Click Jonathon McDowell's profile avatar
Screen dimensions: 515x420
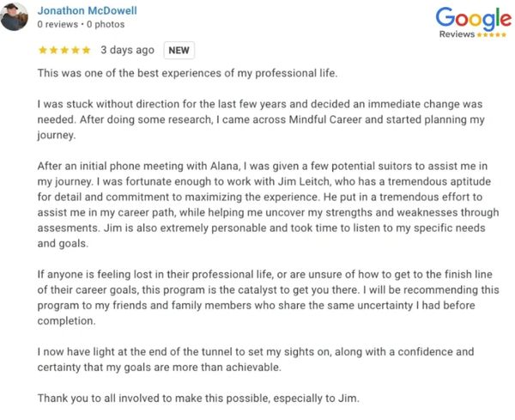click(x=15, y=16)
